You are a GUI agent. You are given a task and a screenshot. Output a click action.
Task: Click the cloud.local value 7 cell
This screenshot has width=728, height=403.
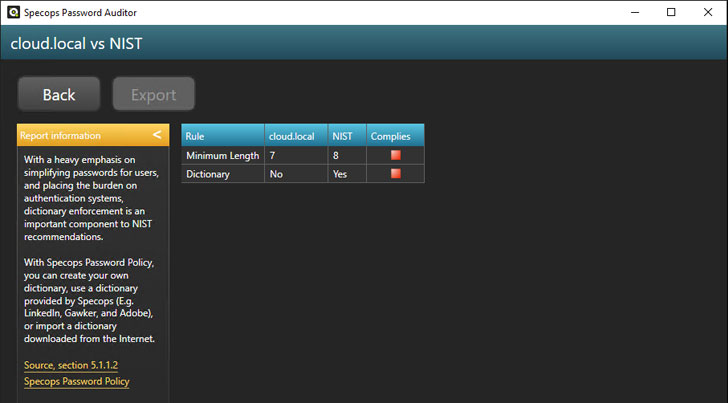[x=295, y=155]
